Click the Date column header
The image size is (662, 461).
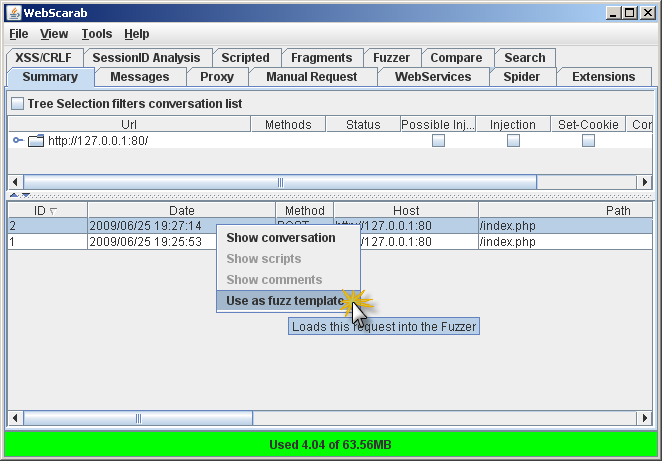coord(181,211)
